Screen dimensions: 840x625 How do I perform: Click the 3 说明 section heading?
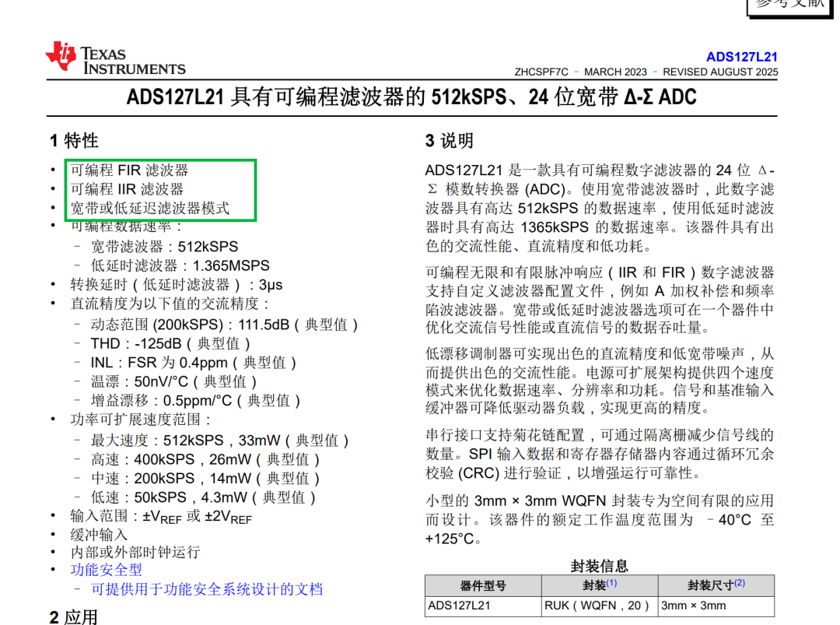[450, 140]
